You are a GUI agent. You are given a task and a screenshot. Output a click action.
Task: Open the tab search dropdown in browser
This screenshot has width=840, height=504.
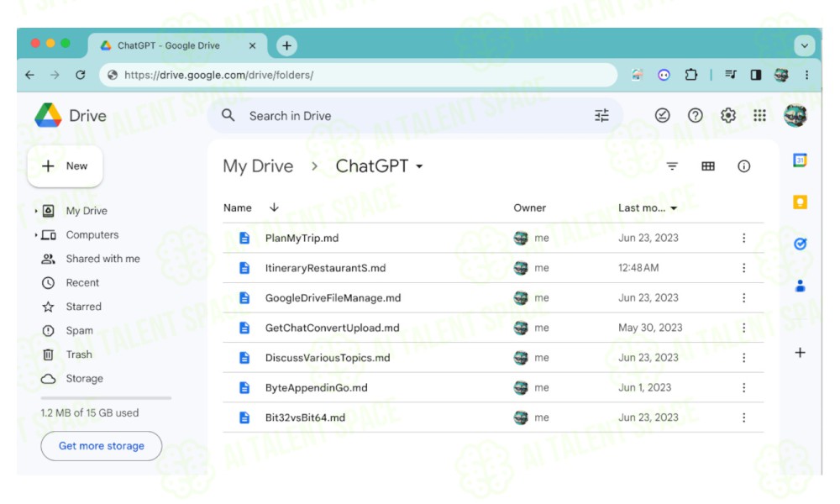pyautogui.click(x=804, y=45)
